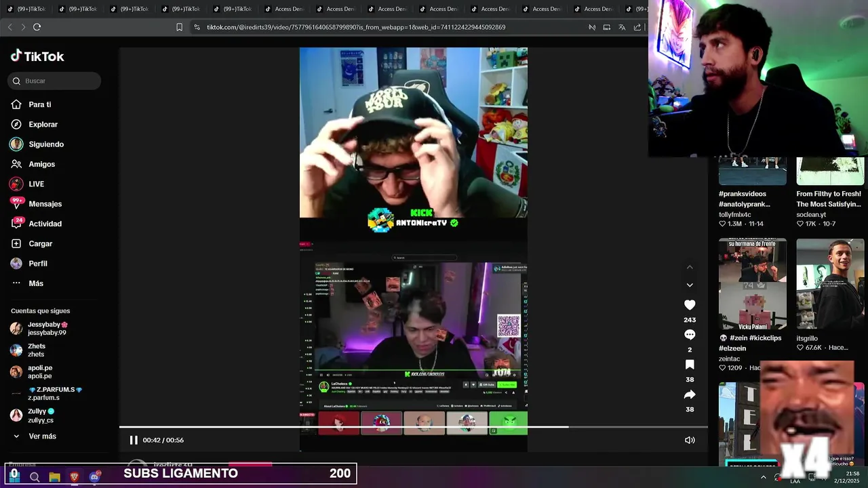Open soclean.yt creator link

(x=811, y=215)
